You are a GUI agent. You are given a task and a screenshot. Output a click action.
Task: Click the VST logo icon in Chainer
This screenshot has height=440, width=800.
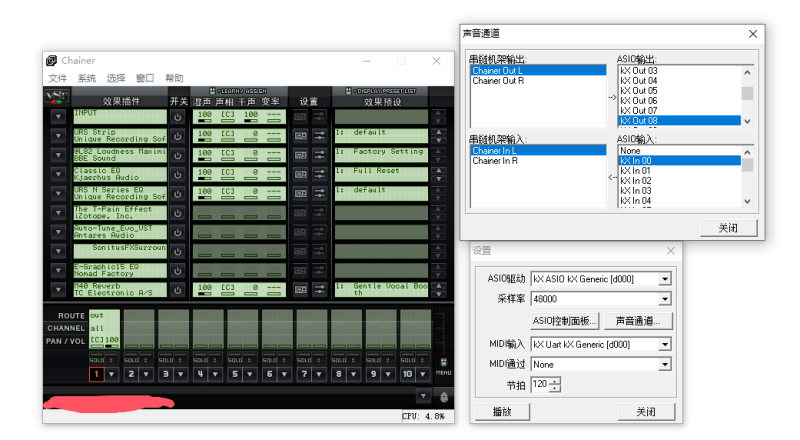click(x=56, y=96)
